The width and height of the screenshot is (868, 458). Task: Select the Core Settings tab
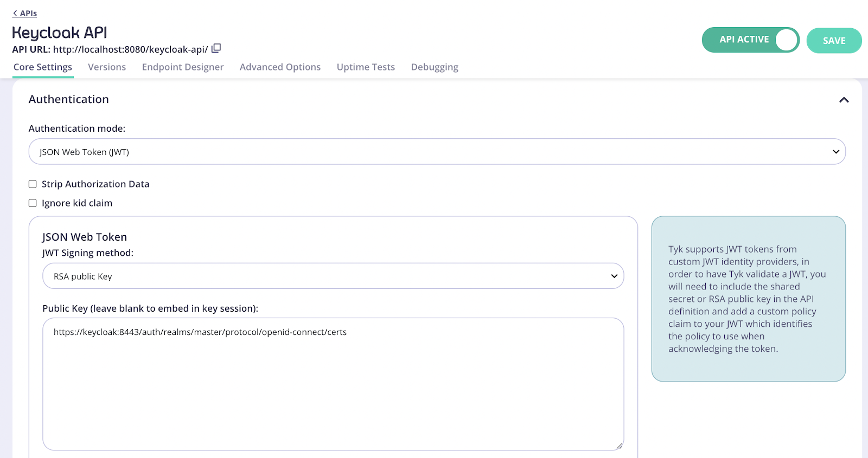coord(43,67)
